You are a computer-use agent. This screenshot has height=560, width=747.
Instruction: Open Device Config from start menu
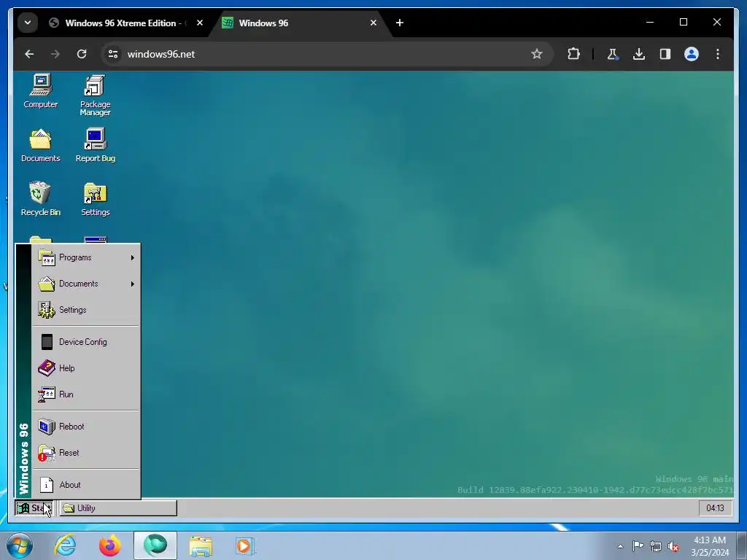tap(86, 342)
